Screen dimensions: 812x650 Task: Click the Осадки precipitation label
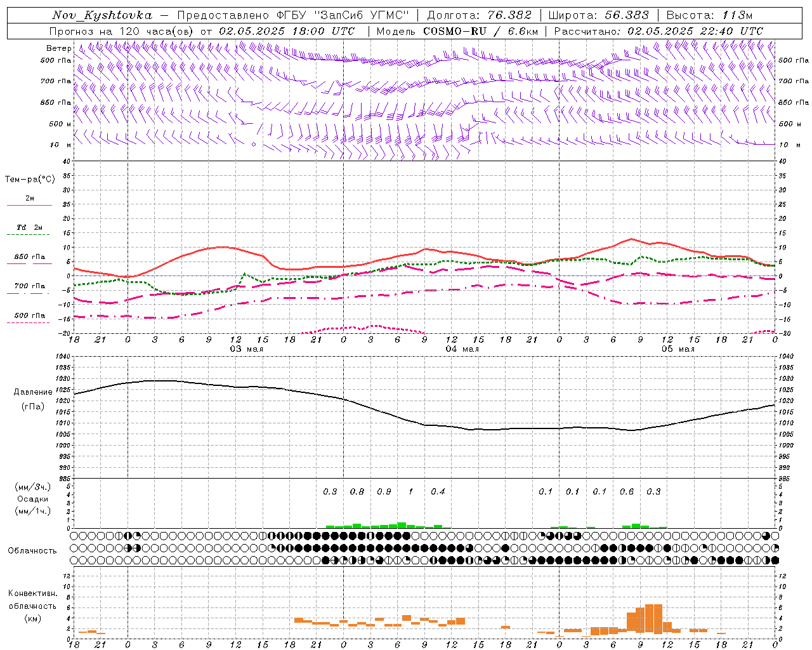pyautogui.click(x=33, y=499)
